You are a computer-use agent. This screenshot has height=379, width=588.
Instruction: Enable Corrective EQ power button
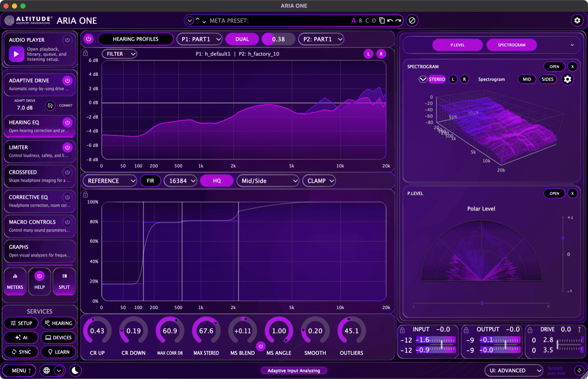(x=67, y=197)
